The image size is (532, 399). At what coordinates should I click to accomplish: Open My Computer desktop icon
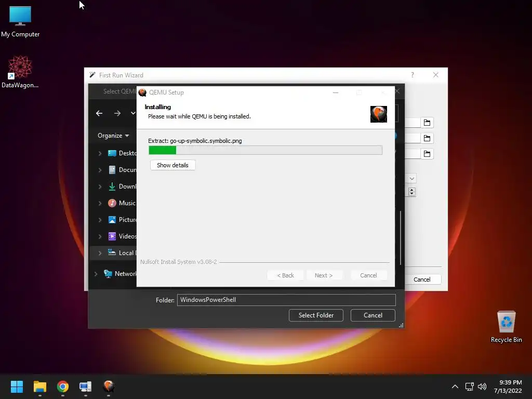click(x=20, y=21)
